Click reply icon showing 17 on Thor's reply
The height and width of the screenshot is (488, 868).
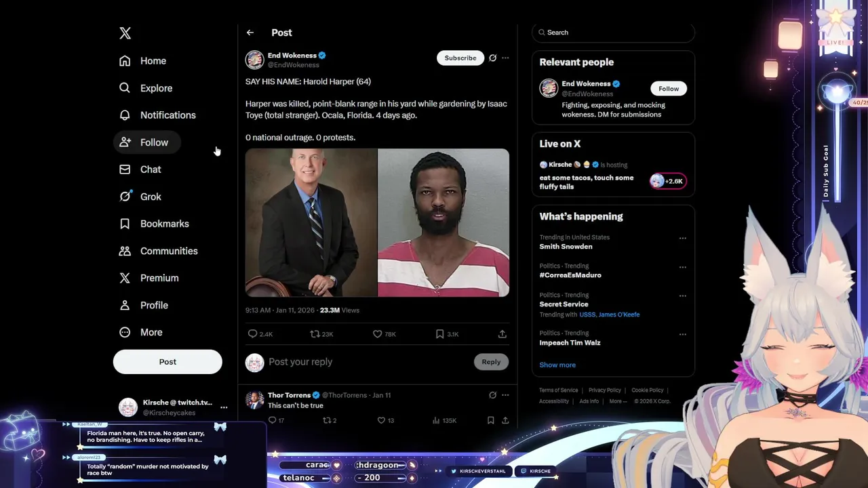276,421
